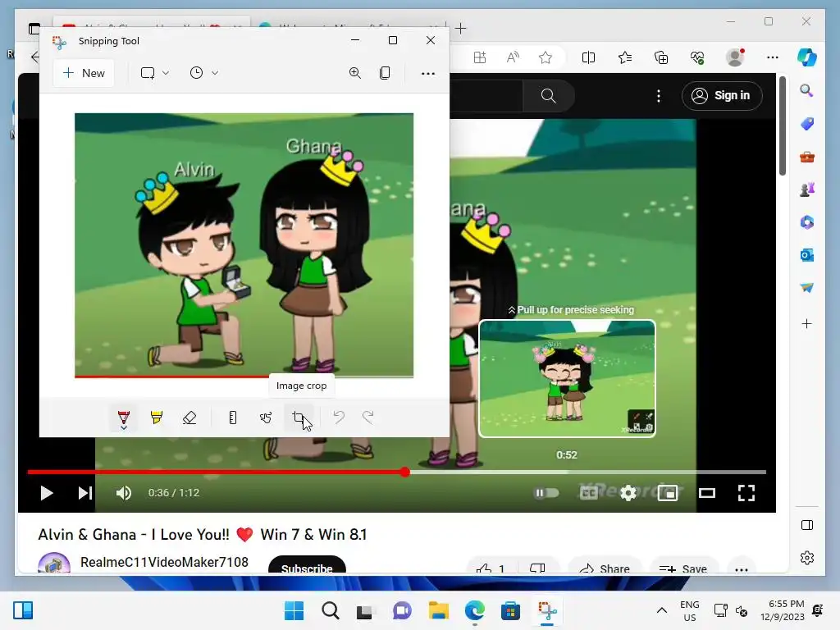This screenshot has width=840, height=630.
Task: Toggle Theater mode in player
Action: pos(707,493)
